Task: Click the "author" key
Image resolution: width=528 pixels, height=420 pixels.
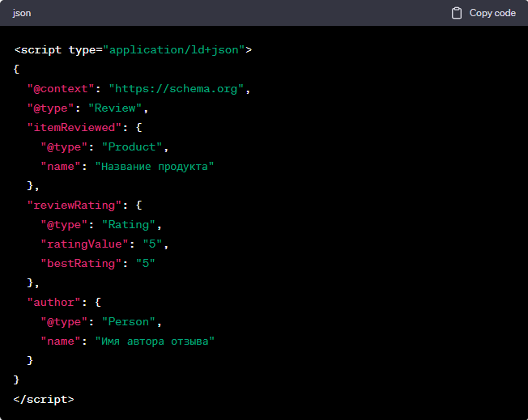Action: 54,303
